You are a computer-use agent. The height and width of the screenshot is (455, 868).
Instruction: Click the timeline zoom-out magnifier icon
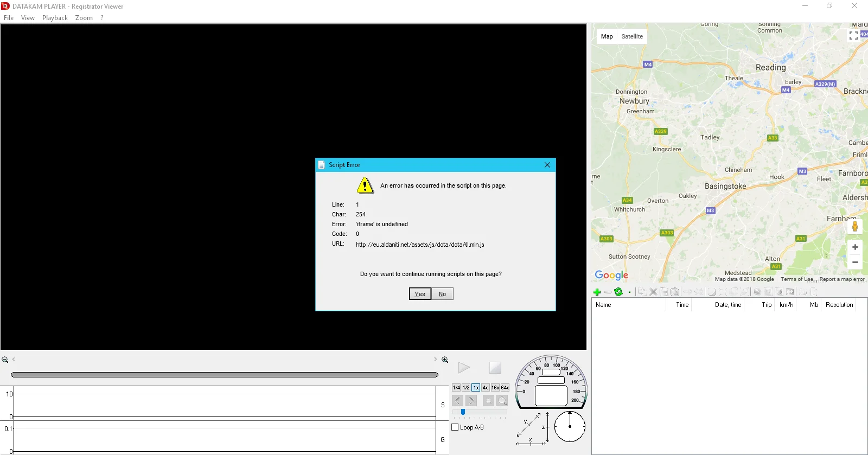pyautogui.click(x=5, y=360)
